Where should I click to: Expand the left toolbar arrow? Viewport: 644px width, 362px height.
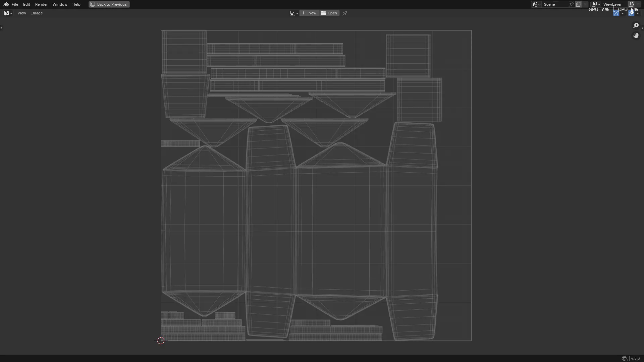pyautogui.click(x=1, y=28)
